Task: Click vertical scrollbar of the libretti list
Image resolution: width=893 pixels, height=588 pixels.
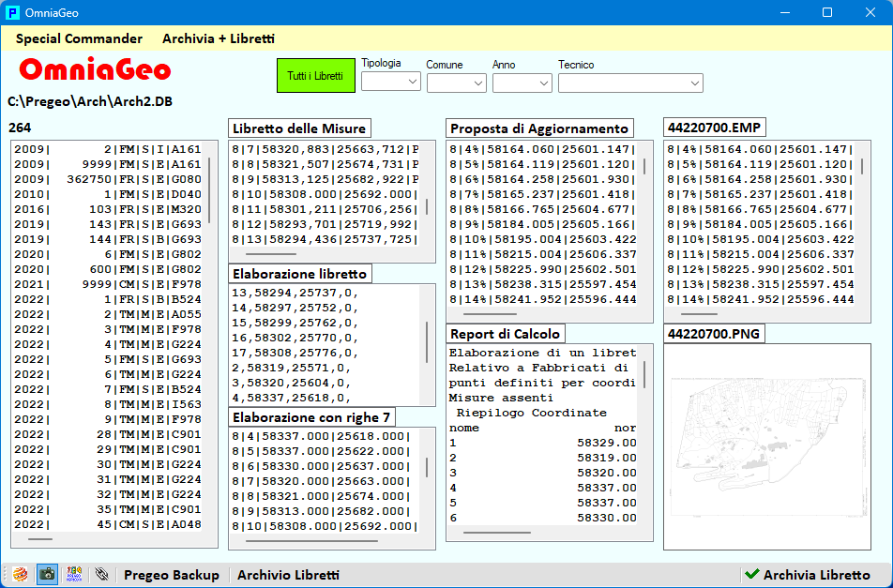Action: [209, 190]
